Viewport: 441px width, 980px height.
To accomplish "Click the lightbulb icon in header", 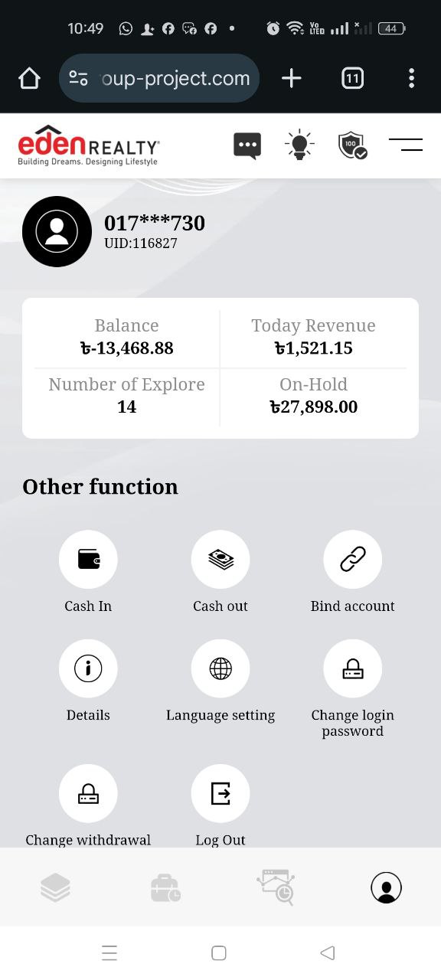I will tap(299, 145).
